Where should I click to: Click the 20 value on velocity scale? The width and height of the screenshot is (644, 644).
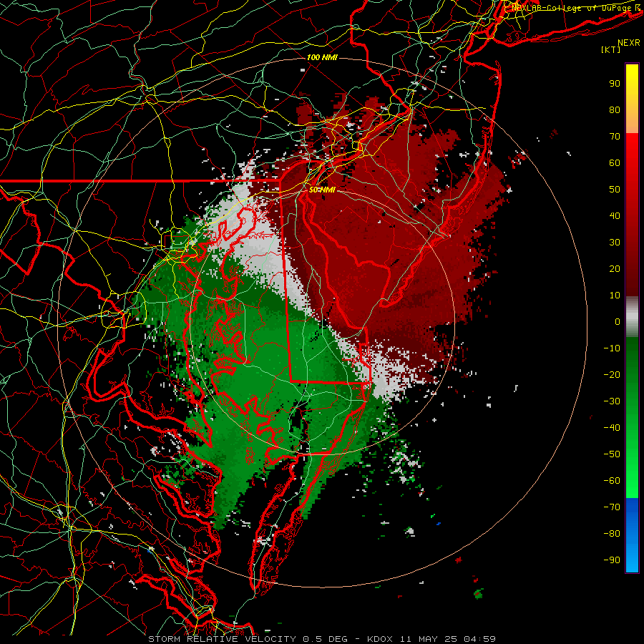pyautogui.click(x=615, y=268)
